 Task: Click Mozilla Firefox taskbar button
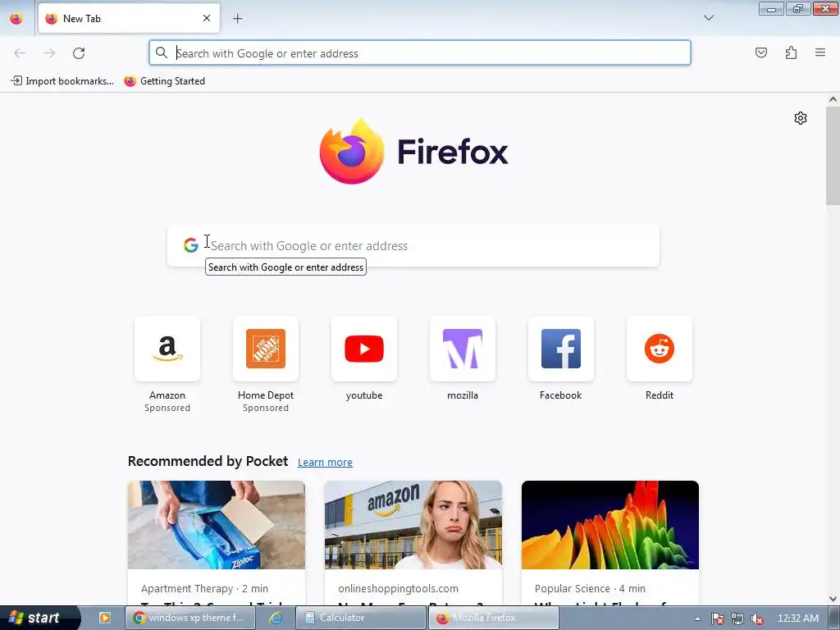(x=493, y=618)
